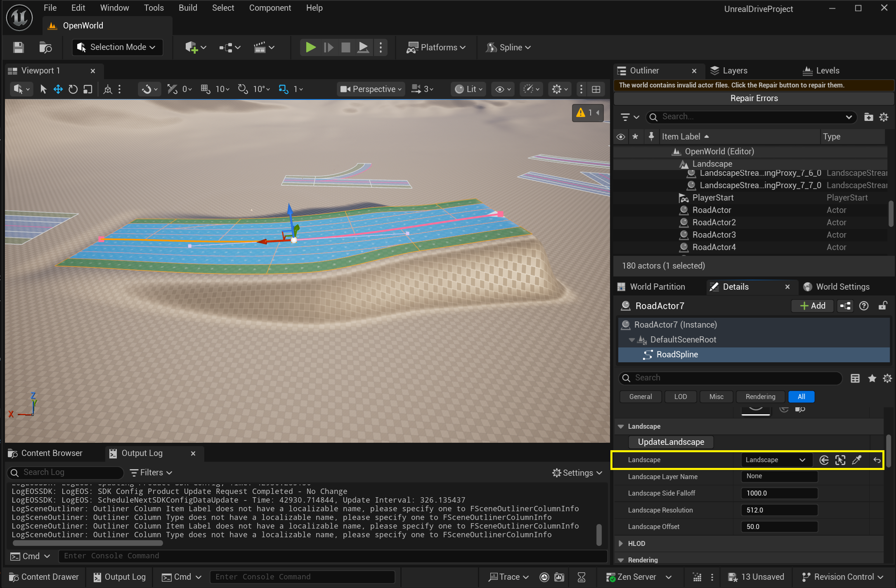Open play mode options three-dot menu

(x=381, y=47)
